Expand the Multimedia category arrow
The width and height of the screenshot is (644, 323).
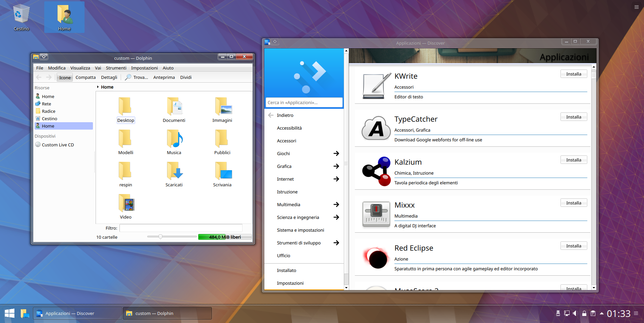336,204
